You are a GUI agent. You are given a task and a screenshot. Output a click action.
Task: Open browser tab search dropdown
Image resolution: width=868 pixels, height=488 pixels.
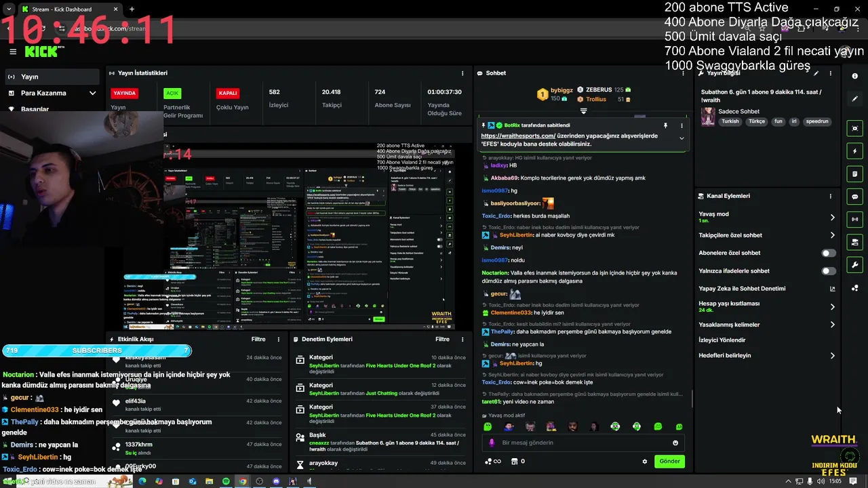coord(8,9)
